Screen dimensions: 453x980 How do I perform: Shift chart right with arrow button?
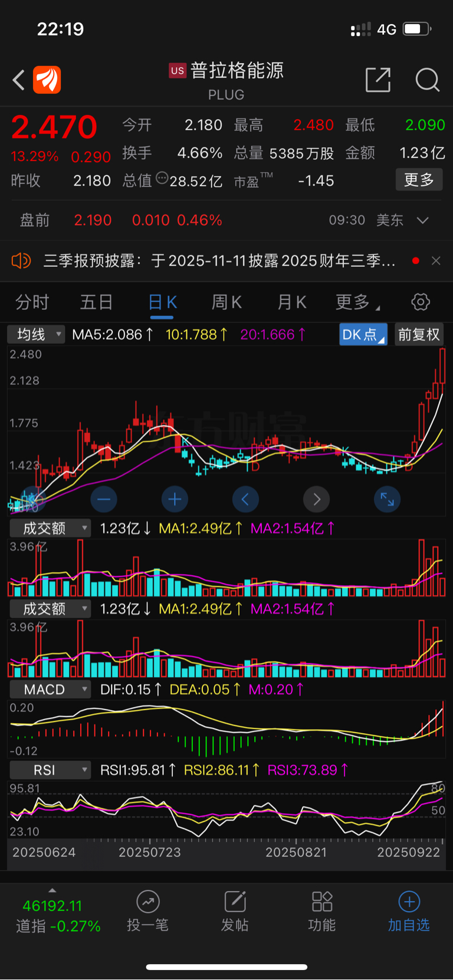pyautogui.click(x=316, y=500)
